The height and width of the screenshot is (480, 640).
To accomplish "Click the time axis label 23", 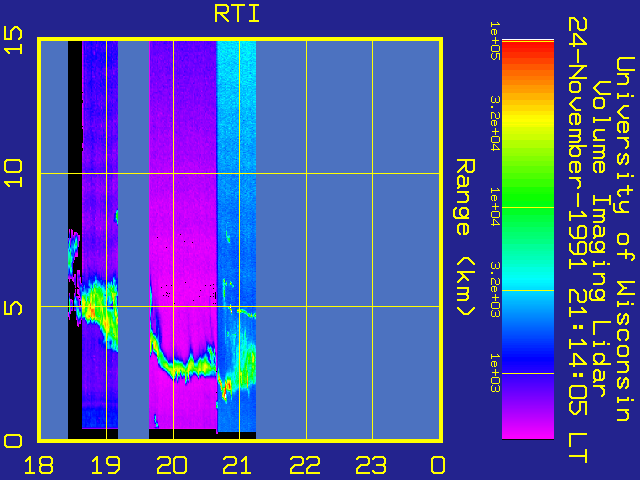I will [x=371, y=465].
